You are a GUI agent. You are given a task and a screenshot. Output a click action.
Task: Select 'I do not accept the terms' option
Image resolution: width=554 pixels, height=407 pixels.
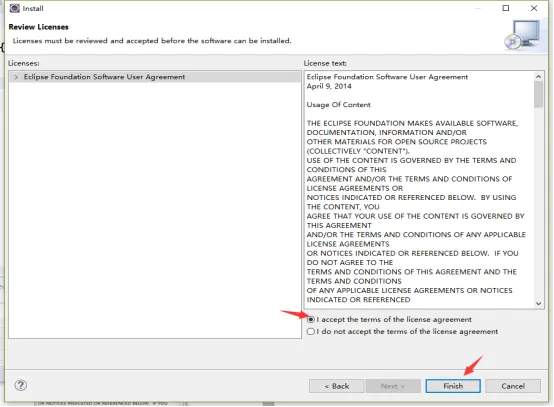pyautogui.click(x=311, y=331)
